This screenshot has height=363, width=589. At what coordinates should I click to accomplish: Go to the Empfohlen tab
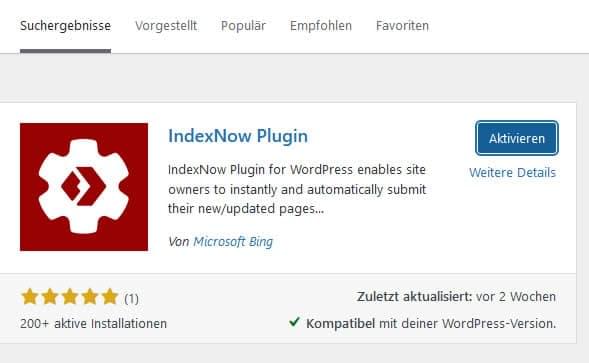(x=321, y=26)
